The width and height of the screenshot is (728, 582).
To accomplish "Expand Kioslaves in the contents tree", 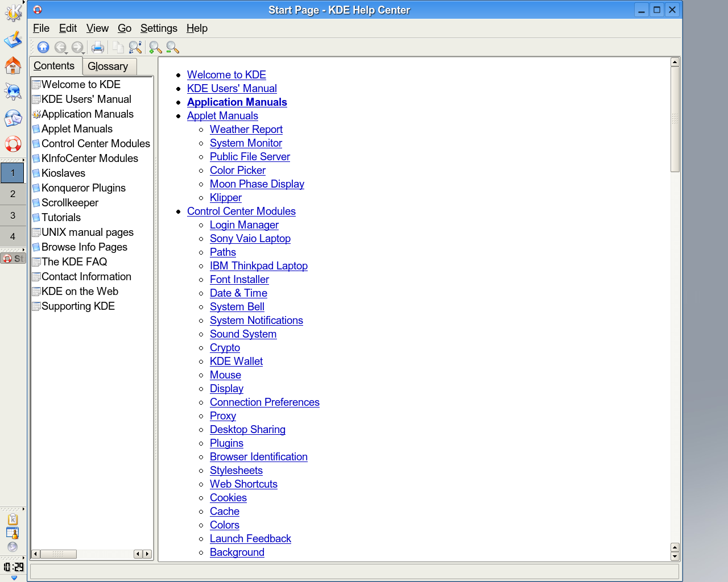I will pos(59,173).
